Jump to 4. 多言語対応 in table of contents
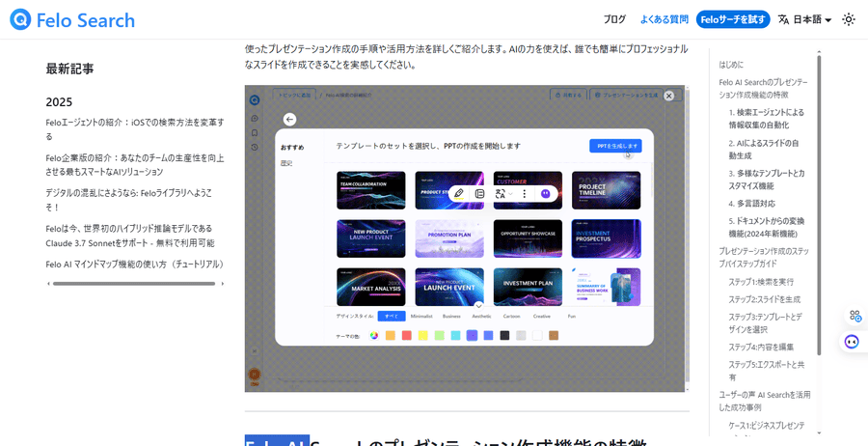Viewport: 868px width, 446px height. pyautogui.click(x=751, y=204)
